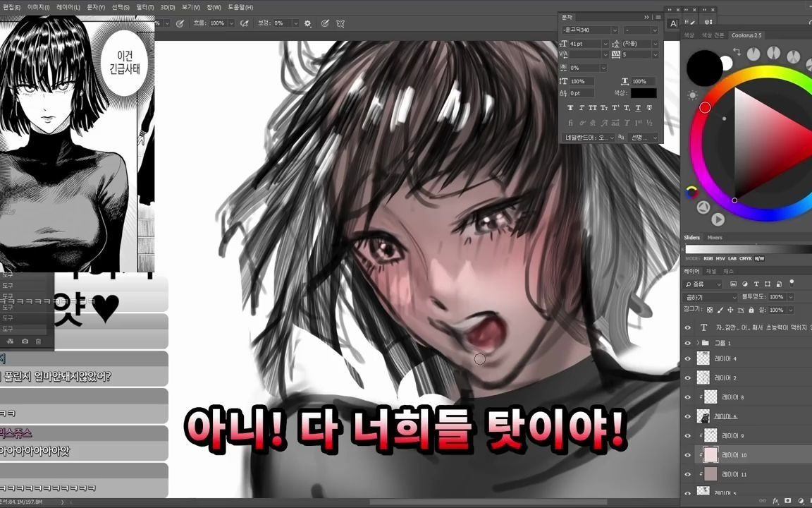Screen dimensions: 812x508
Task: Hide the 레이어 9 layer
Action: (x=688, y=436)
